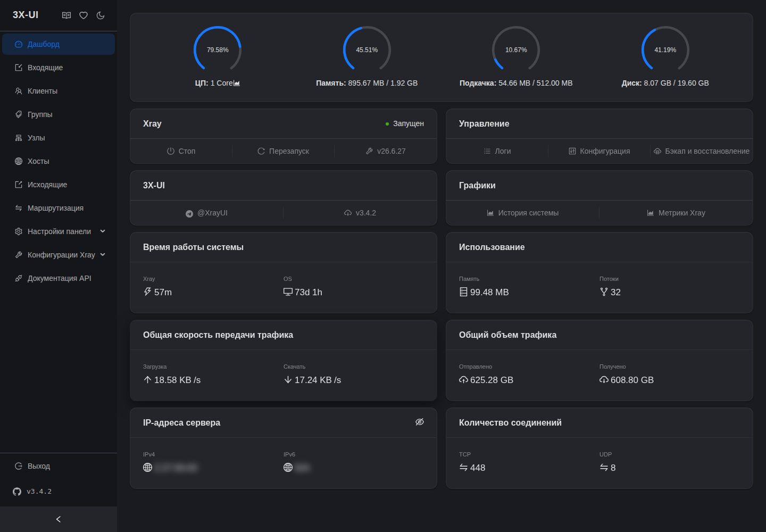The height and width of the screenshot is (532, 766).
Task: Select the Подкачка 54.66 MB text
Action: [516, 83]
